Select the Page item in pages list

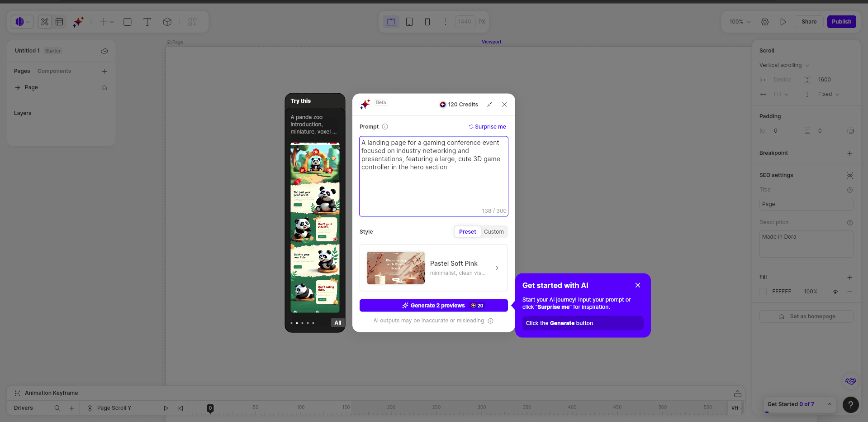click(61, 87)
